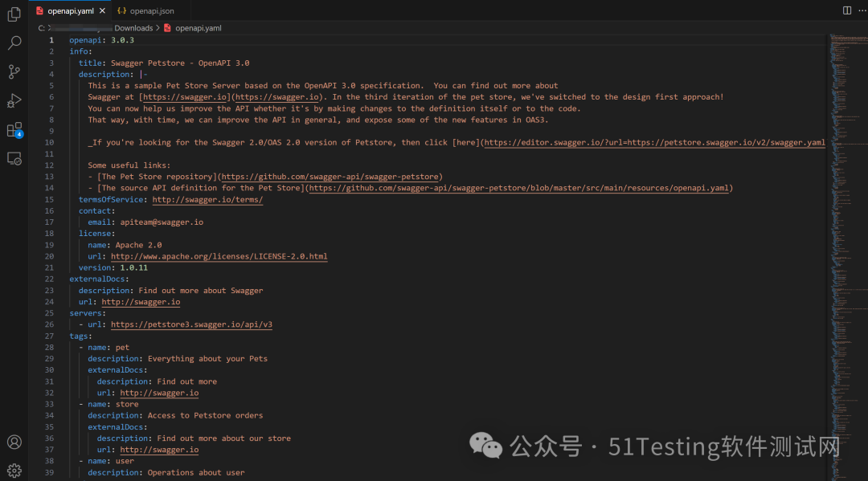The image size is (868, 481).
Task: Open the Search view icon
Action: tap(14, 43)
